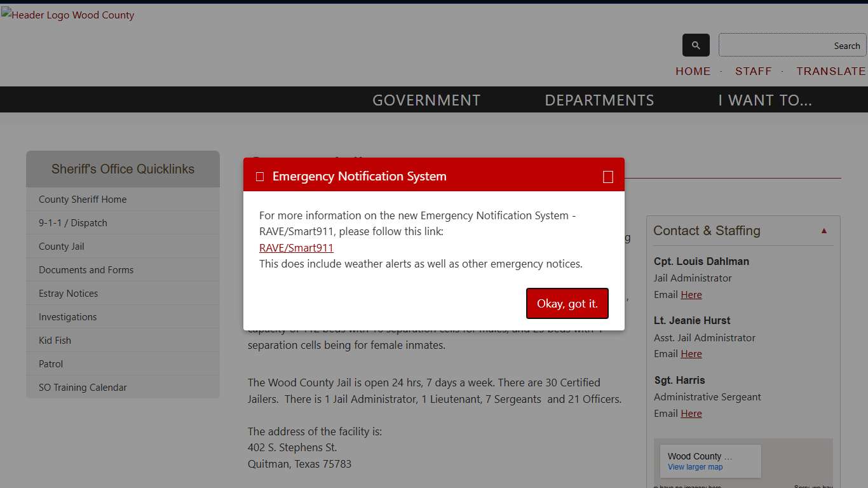
Task: Type in the Search input field
Action: click(x=792, y=46)
